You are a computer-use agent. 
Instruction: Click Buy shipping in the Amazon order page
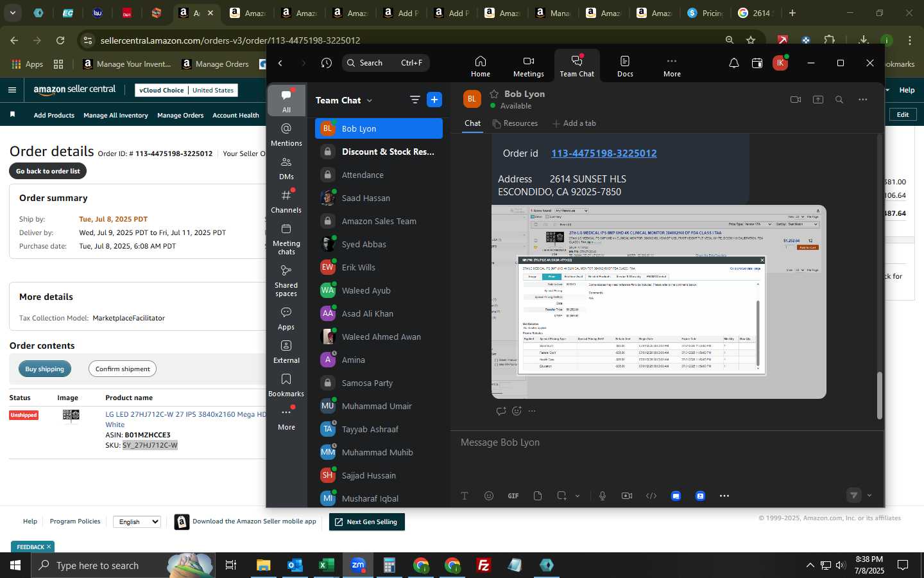(45, 369)
